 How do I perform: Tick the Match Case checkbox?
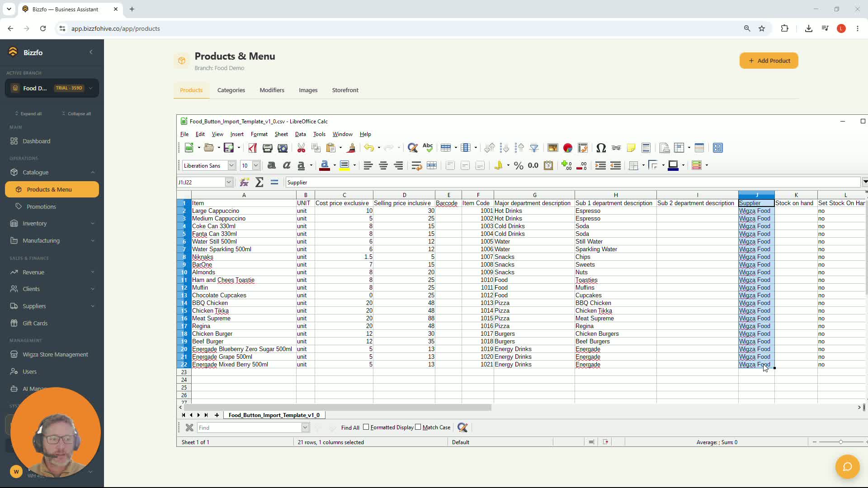418,427
